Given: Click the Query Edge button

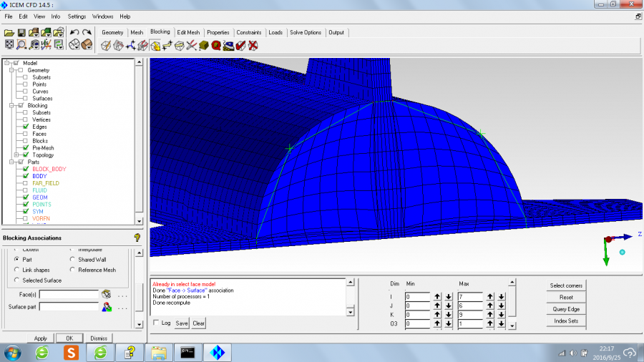Looking at the screenshot, I should [566, 309].
